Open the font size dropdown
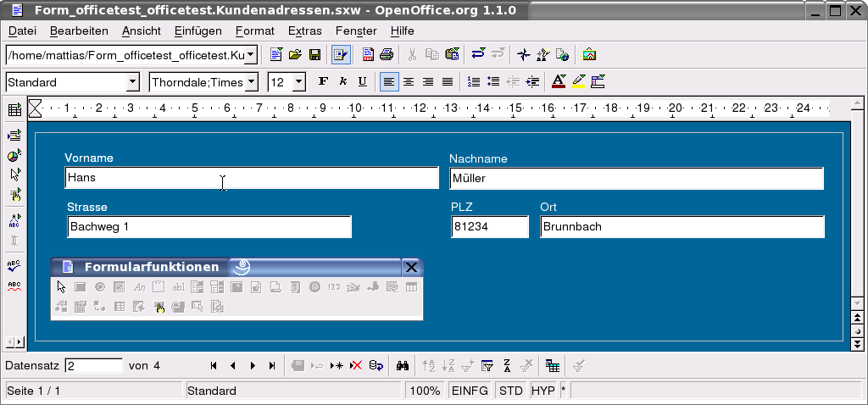868x405 pixels. point(299,82)
